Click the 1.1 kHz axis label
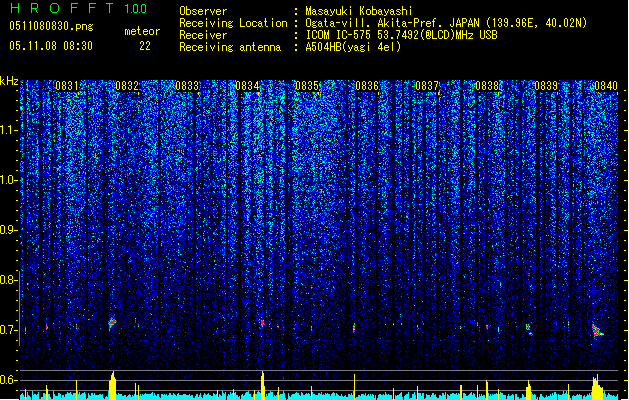The width and height of the screenshot is (629, 400). click(x=9, y=130)
